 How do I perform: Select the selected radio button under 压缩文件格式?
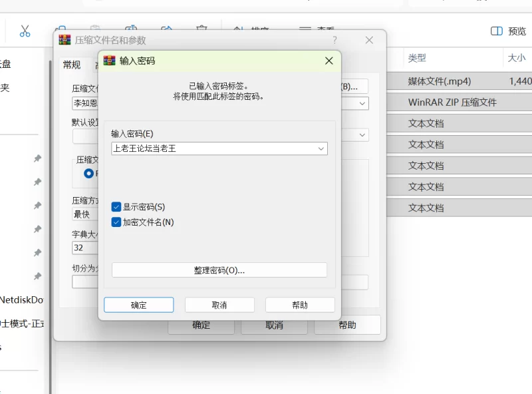[x=88, y=173]
